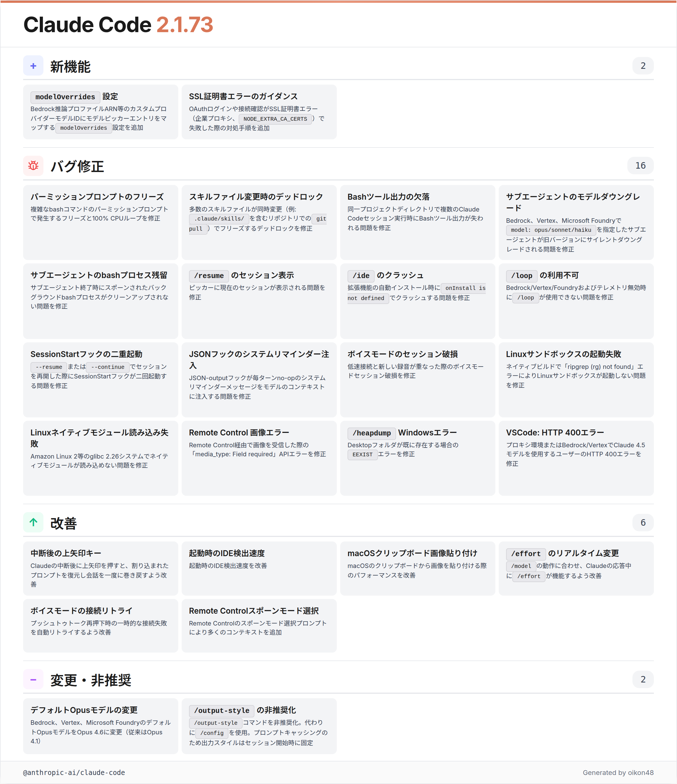677x784 pixels.
Task: Click the /heapdump Windowsエラー card title
Action: 402,433
